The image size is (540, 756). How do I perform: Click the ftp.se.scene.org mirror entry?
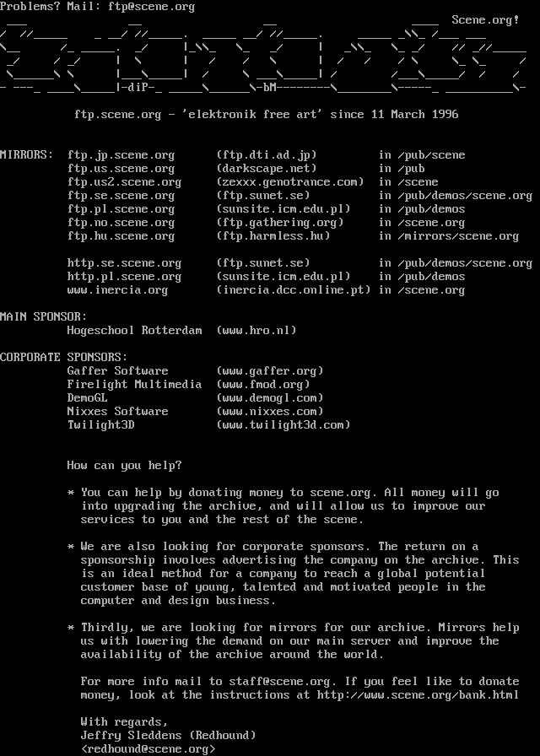point(121,196)
